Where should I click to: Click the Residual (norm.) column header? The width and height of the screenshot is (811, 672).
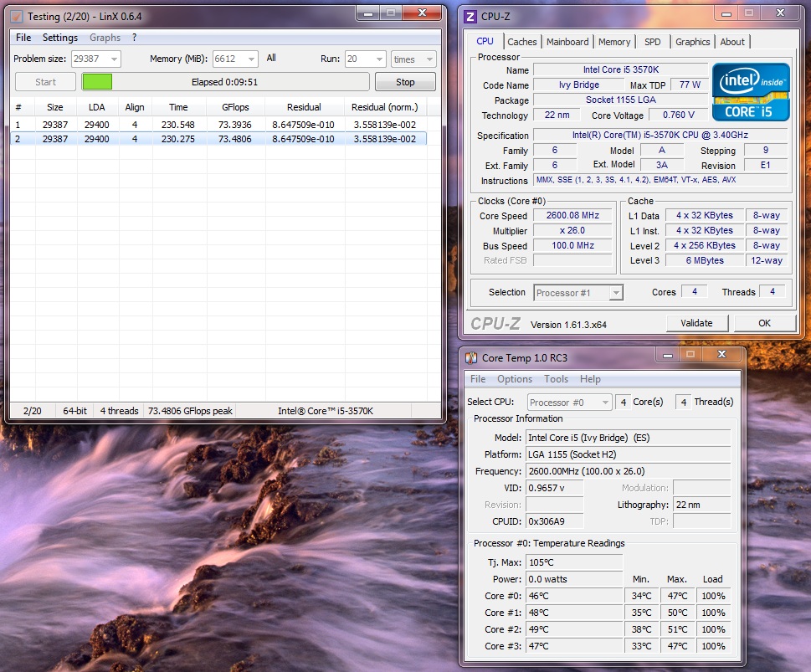click(x=385, y=107)
